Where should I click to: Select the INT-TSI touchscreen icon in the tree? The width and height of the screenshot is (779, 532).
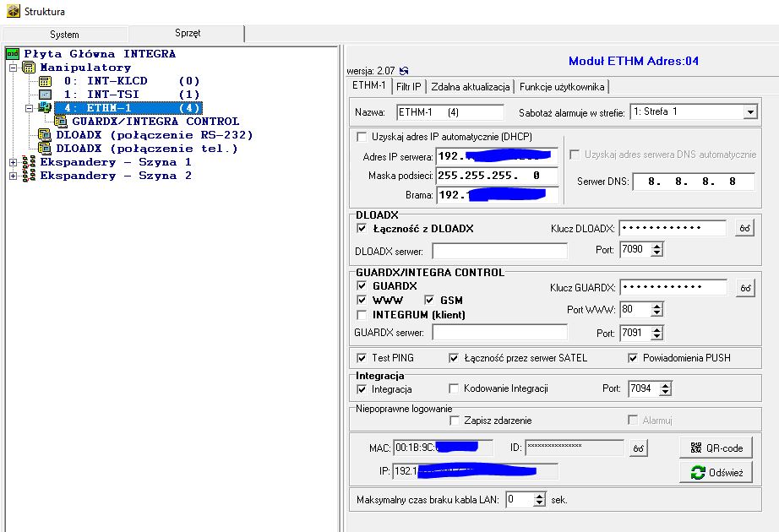46,95
